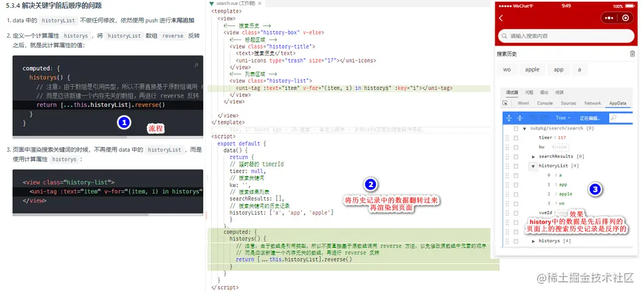Click the 5.3.4 解决关键字前后顺序的问题 heading
This screenshot has height=294, width=644.
click(x=54, y=5)
